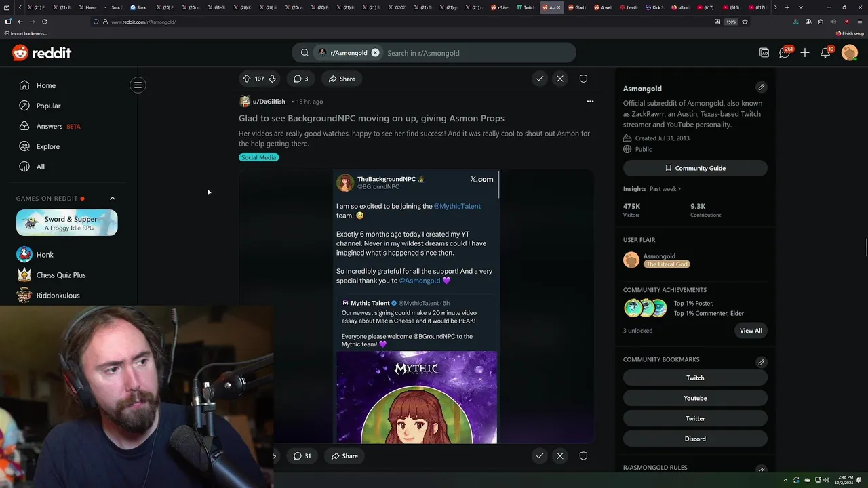Collapse the Games on Reddit section

[113, 199]
